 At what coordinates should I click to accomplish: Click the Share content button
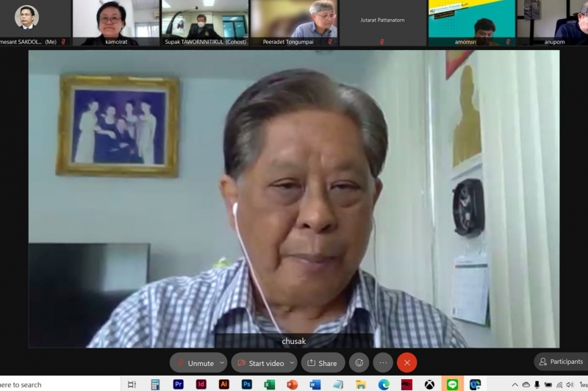pos(323,362)
